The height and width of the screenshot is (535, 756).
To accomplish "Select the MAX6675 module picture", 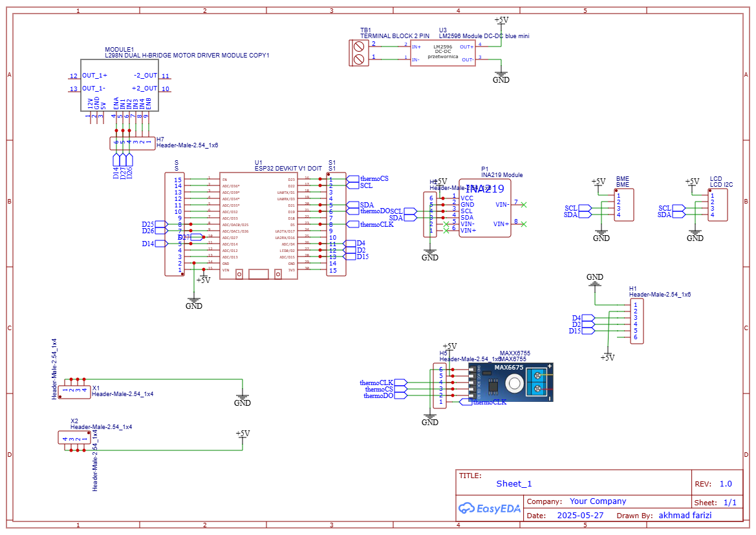I will (x=511, y=382).
